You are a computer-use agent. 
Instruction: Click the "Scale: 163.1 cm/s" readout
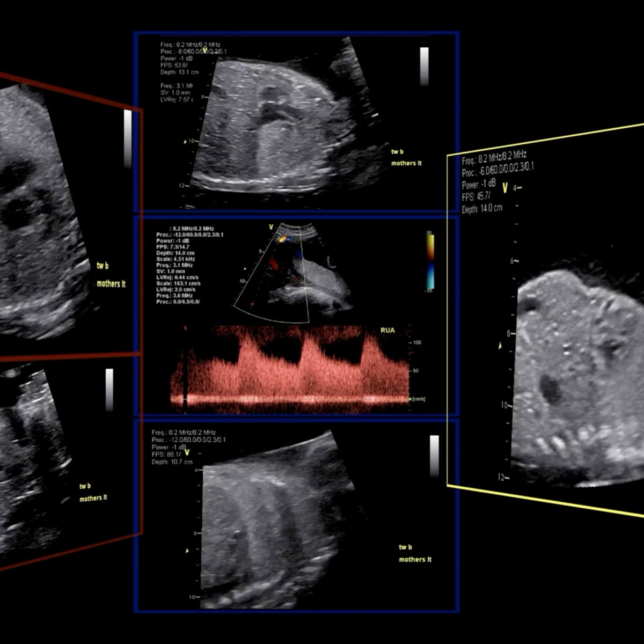(178, 283)
